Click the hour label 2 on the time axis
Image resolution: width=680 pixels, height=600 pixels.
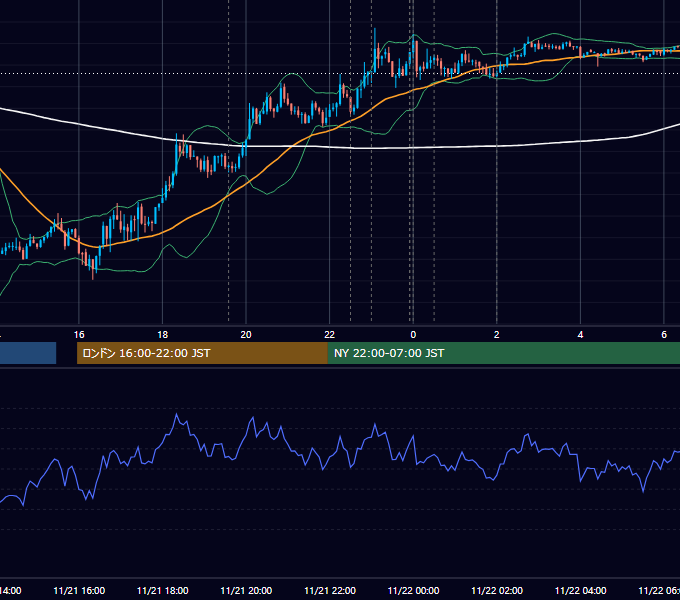(x=497, y=335)
